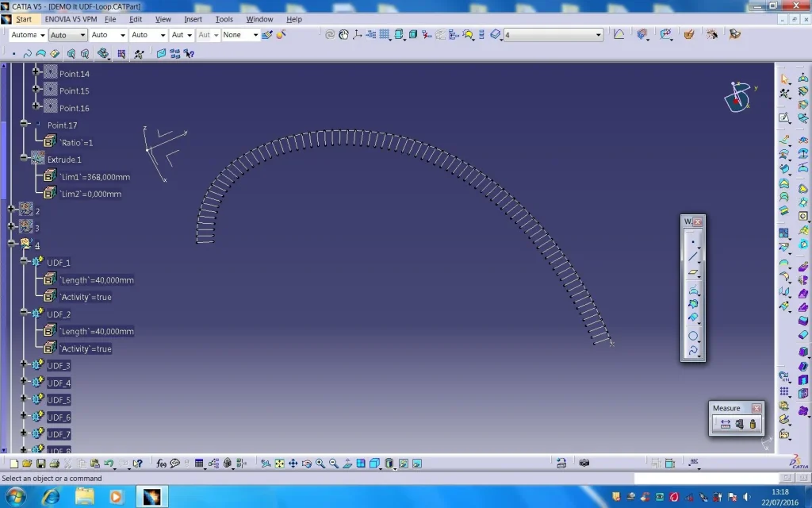Open the Tools menu
Image resolution: width=812 pixels, height=508 pixels.
(x=224, y=19)
